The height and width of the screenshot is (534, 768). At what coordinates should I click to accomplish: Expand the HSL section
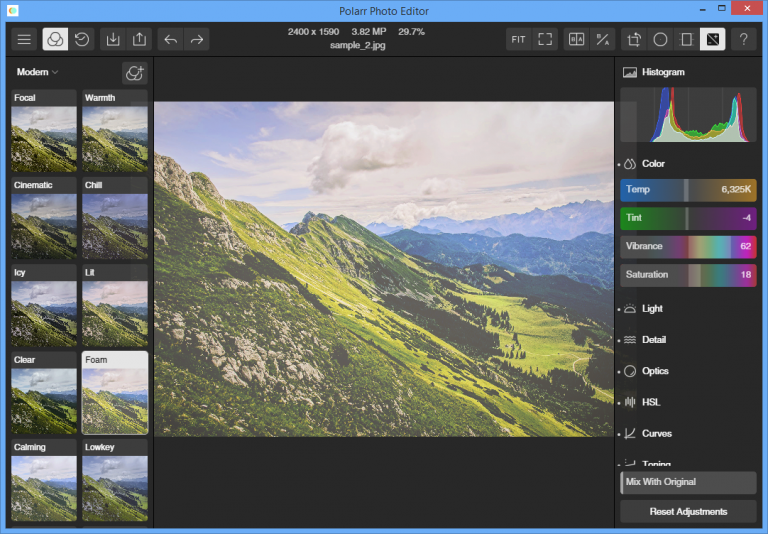(x=650, y=402)
